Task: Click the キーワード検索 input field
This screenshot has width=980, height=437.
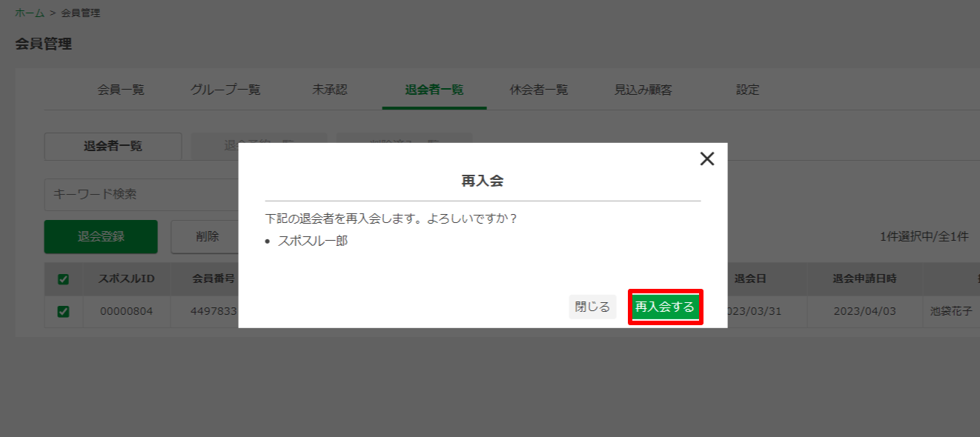Action: point(141,194)
